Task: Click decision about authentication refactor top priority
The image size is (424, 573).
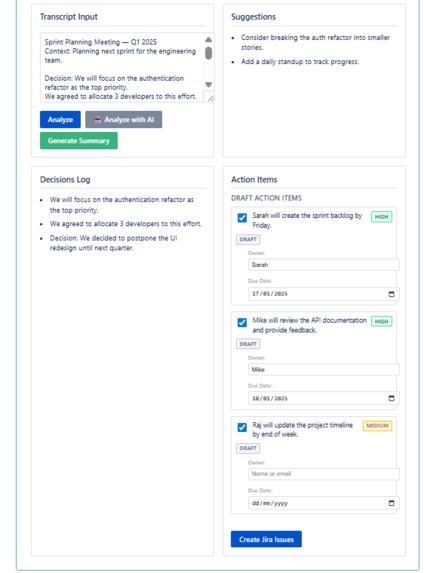Action: coord(122,205)
